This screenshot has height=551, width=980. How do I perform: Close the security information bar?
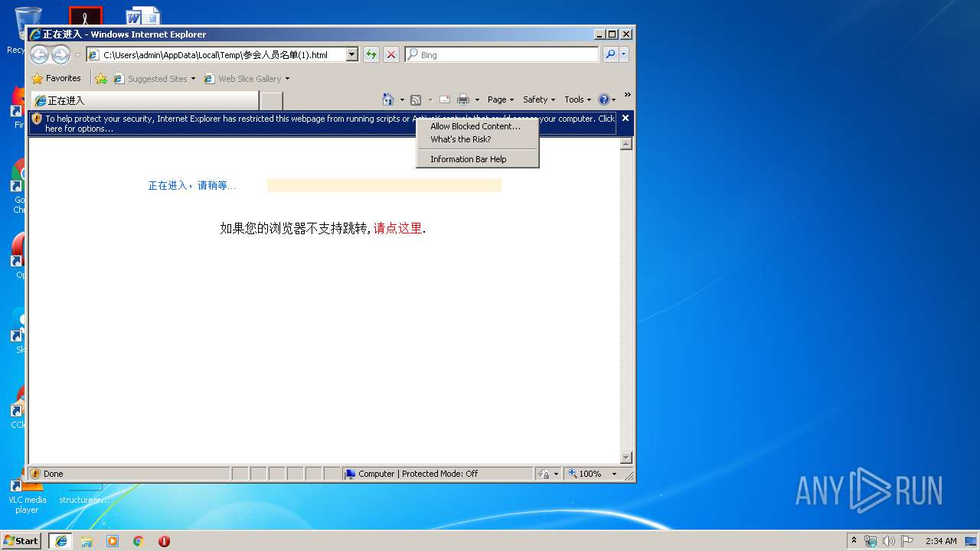626,118
